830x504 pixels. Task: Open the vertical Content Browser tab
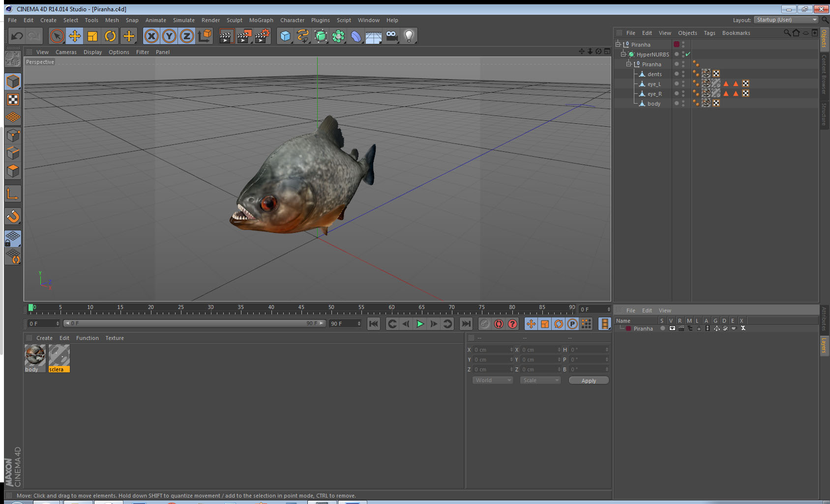pyautogui.click(x=824, y=74)
